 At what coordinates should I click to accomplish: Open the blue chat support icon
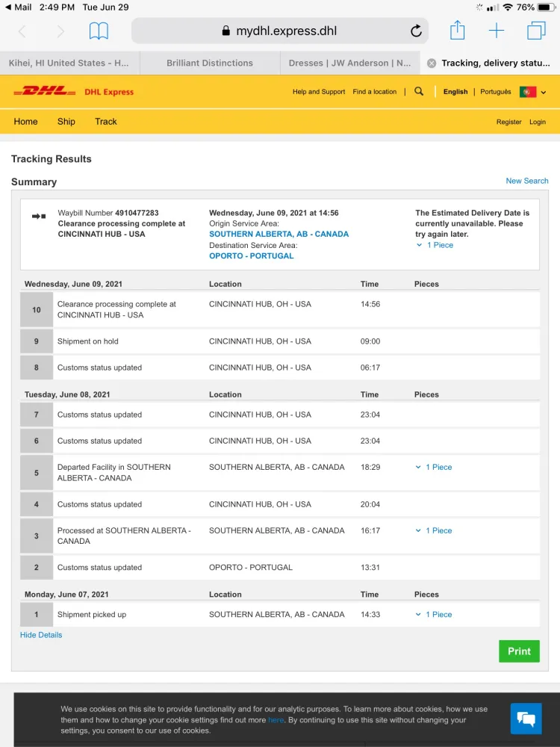(526, 719)
